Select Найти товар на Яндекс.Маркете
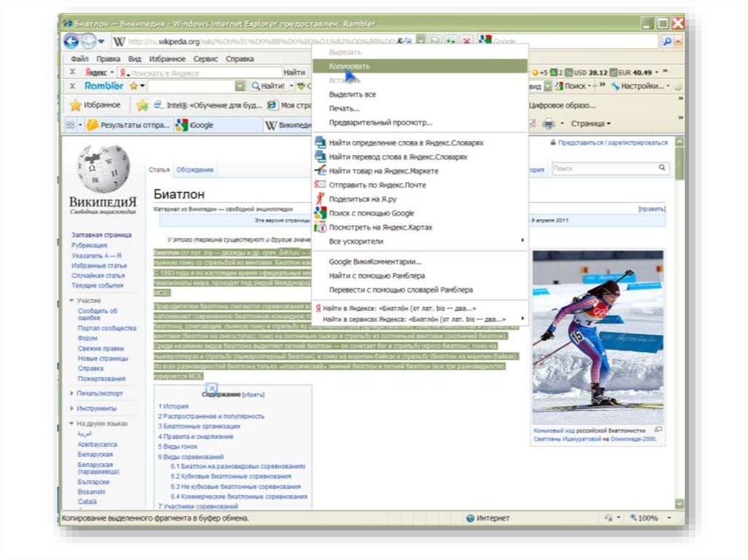748x560 pixels. 420,171
